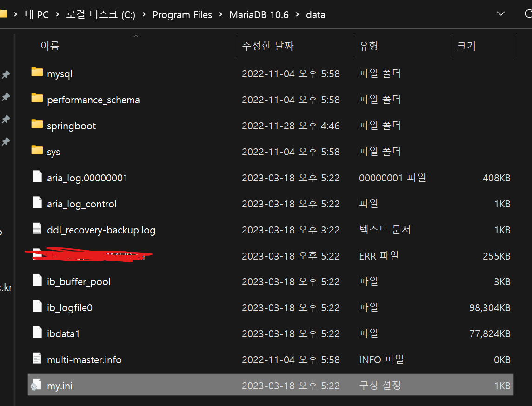Expand the chevron after 내 PC
532x406 pixels.
tap(57, 14)
